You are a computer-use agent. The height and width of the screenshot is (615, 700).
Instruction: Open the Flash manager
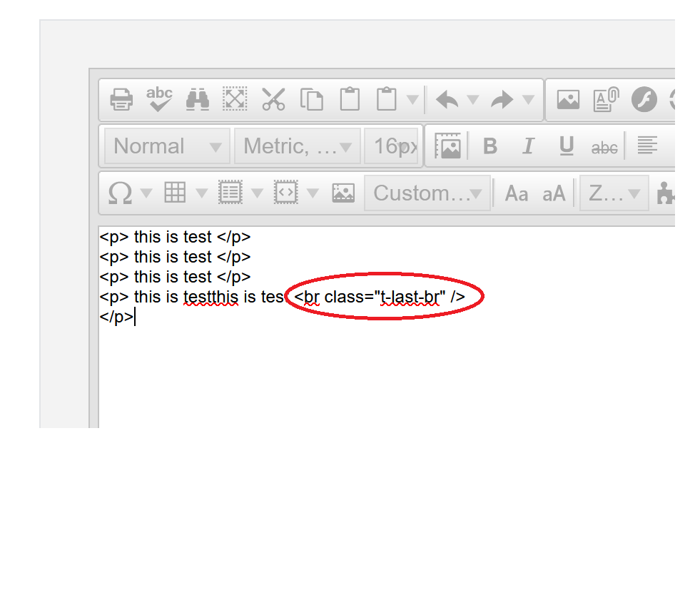[644, 99]
